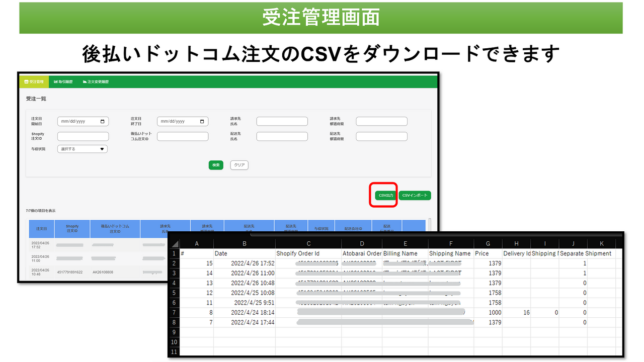Click the 後払いドットコム注文ID table column header

(115, 229)
